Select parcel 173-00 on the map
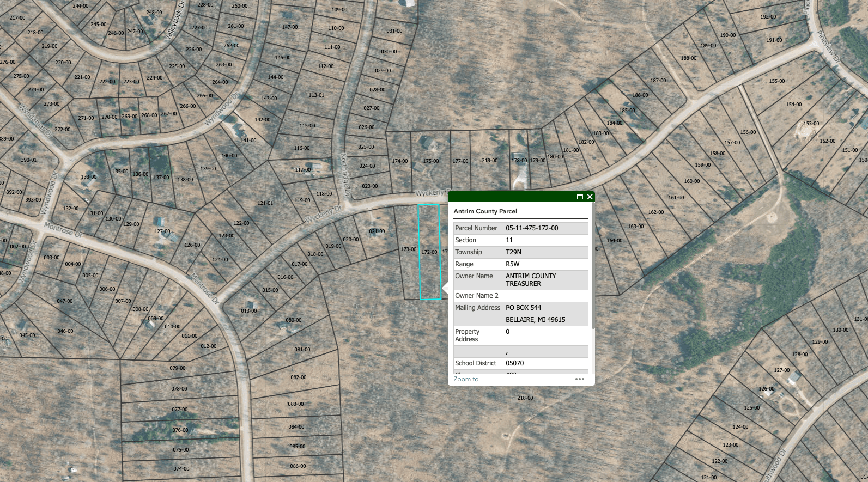The image size is (868, 482). (x=409, y=249)
